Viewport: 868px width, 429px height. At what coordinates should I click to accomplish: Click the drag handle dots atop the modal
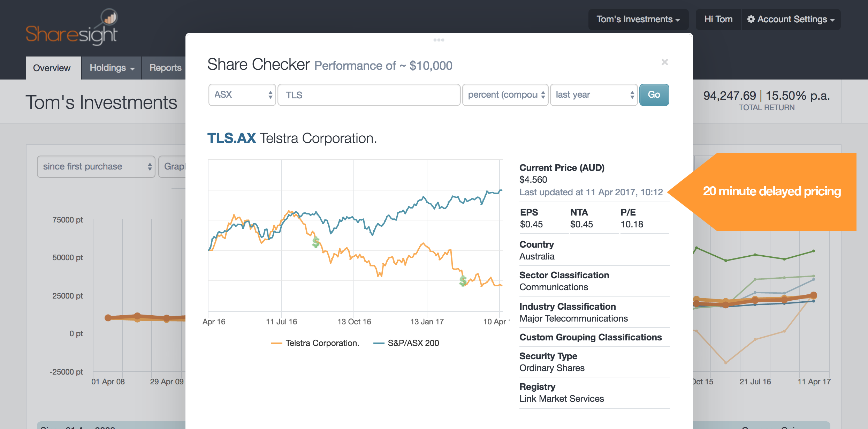pyautogui.click(x=439, y=40)
